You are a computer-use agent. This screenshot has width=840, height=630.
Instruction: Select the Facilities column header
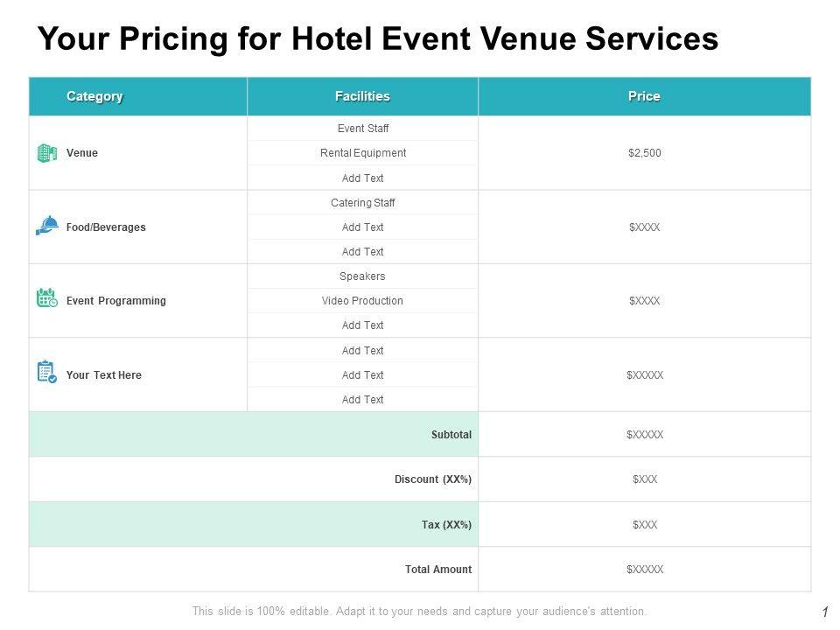362,96
